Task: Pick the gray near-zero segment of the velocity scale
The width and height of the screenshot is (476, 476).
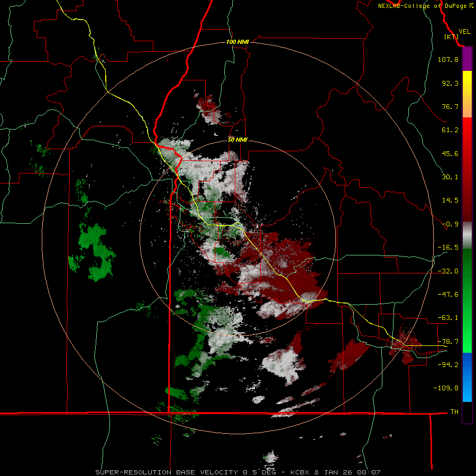Action: tap(467, 235)
